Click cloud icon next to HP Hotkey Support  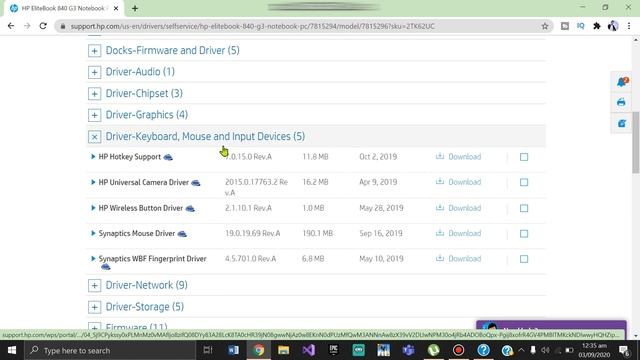168,158
